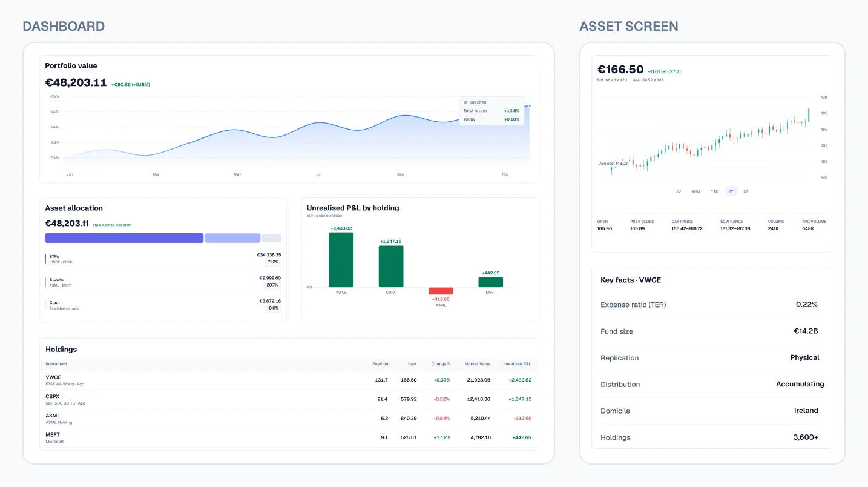This screenshot has width=868, height=487.
Task: Sort holdings by the Market Value header
Action: pyautogui.click(x=478, y=364)
